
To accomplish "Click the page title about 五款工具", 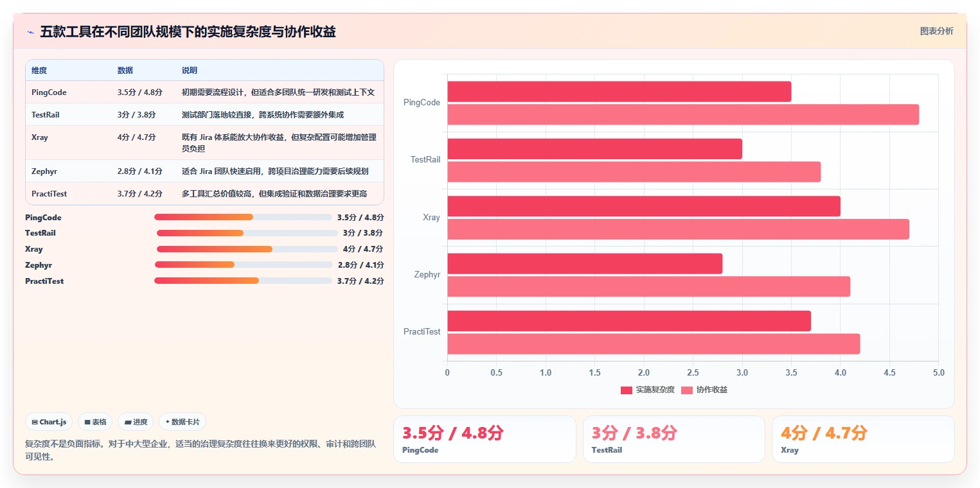I will coord(188,32).
